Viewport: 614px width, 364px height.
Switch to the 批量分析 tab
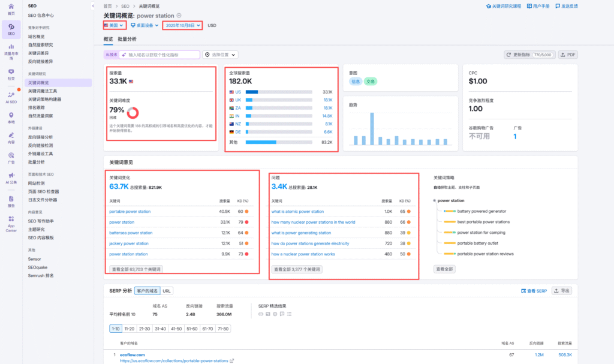click(x=127, y=39)
